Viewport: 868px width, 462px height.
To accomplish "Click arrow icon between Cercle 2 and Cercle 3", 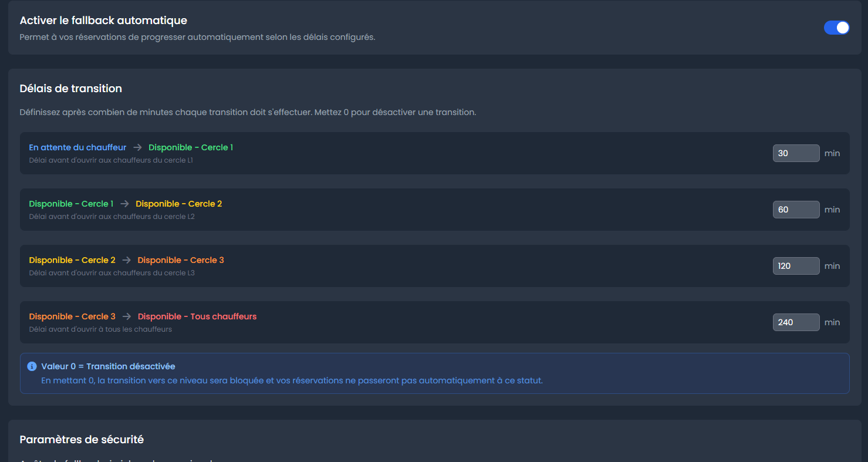I will pos(127,260).
